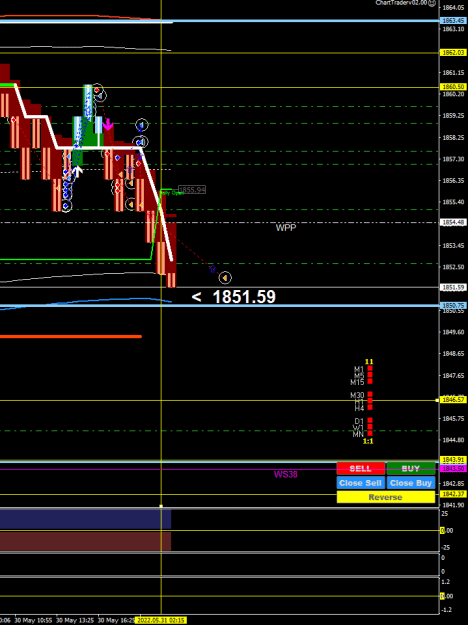
Task: Click the white up arrow marker
Action: 77,171
